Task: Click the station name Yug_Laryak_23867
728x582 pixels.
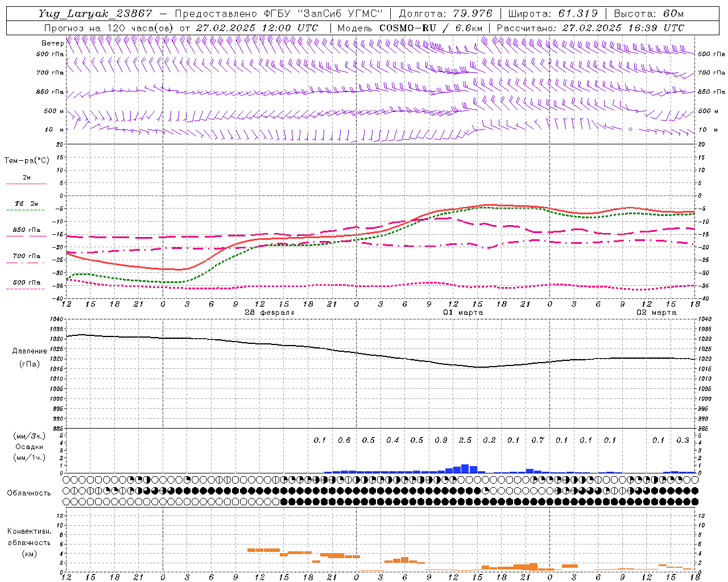Action: (96, 14)
